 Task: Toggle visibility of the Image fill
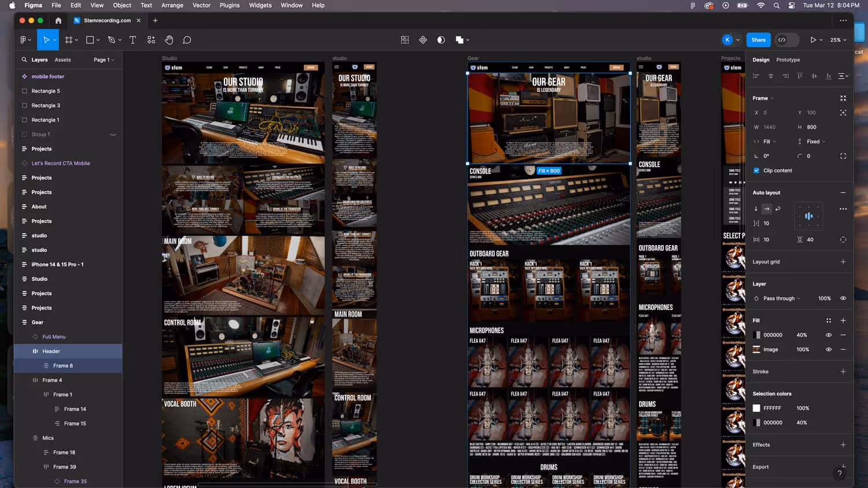(829, 349)
